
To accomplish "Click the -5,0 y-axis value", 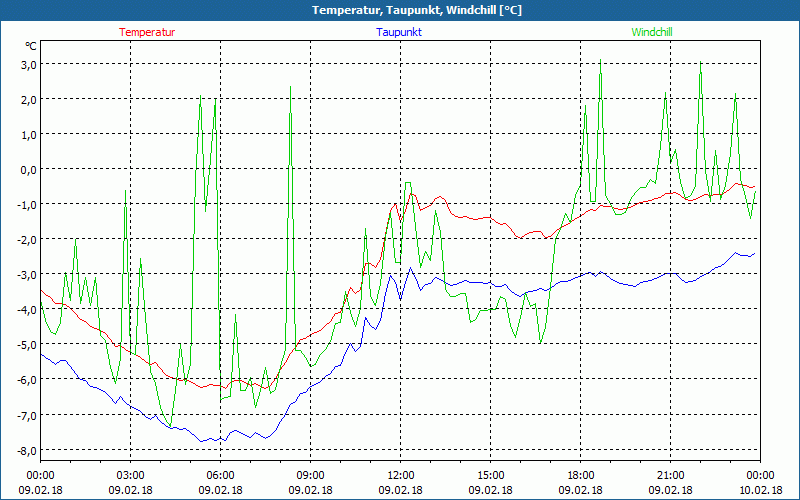I will pyautogui.click(x=27, y=345).
